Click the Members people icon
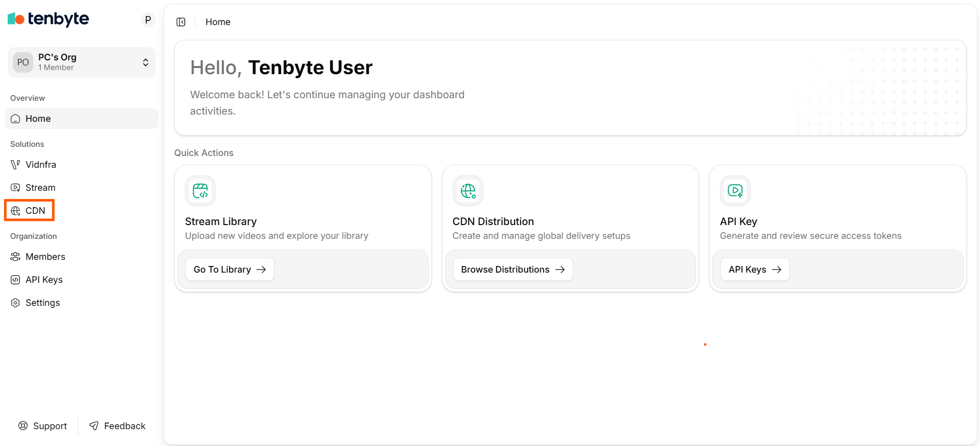Image resolution: width=980 pixels, height=446 pixels. (15, 257)
